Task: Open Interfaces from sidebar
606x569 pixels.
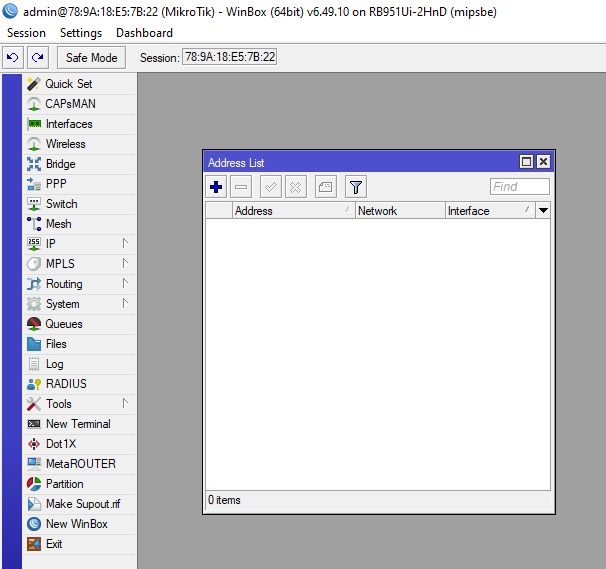Action: click(x=80, y=124)
